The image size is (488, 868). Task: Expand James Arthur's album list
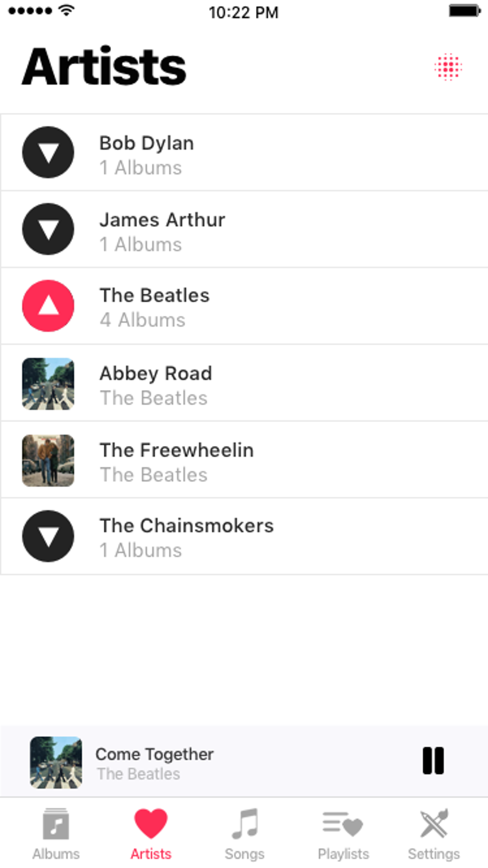[x=48, y=229]
